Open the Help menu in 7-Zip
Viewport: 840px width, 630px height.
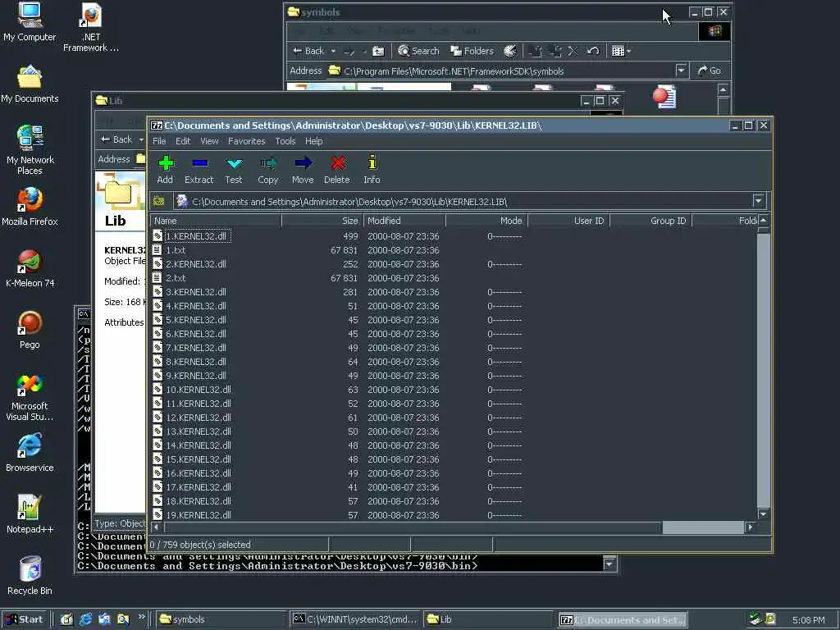[314, 141]
